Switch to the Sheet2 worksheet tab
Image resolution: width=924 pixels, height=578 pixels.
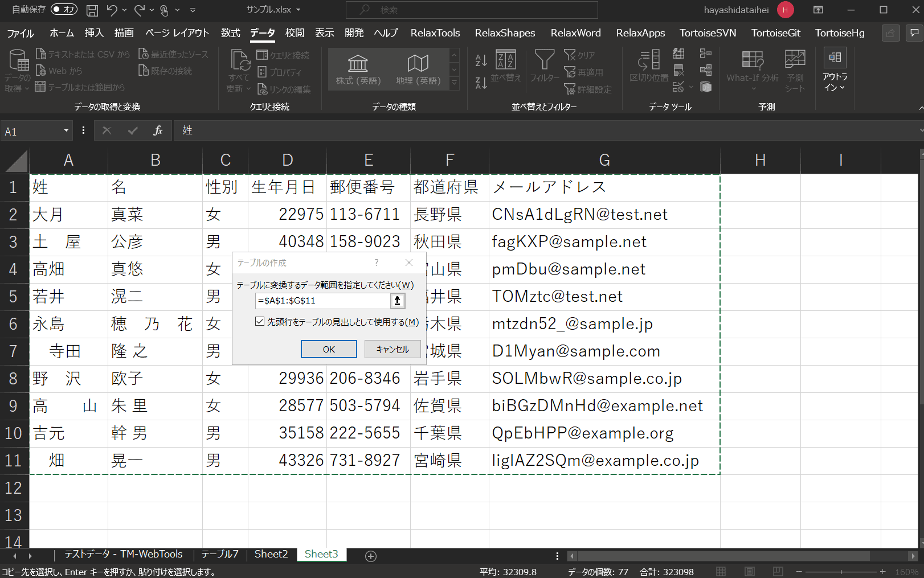[271, 554]
